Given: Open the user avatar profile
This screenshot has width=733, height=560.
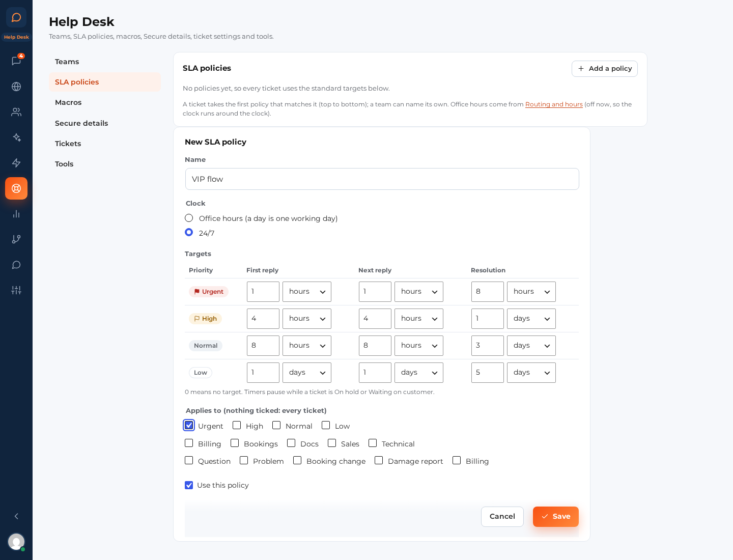Looking at the screenshot, I should click(x=16, y=542).
